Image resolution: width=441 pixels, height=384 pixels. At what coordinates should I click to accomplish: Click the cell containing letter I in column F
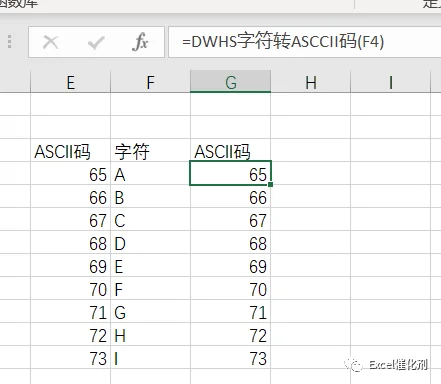pyautogui.click(x=150, y=357)
